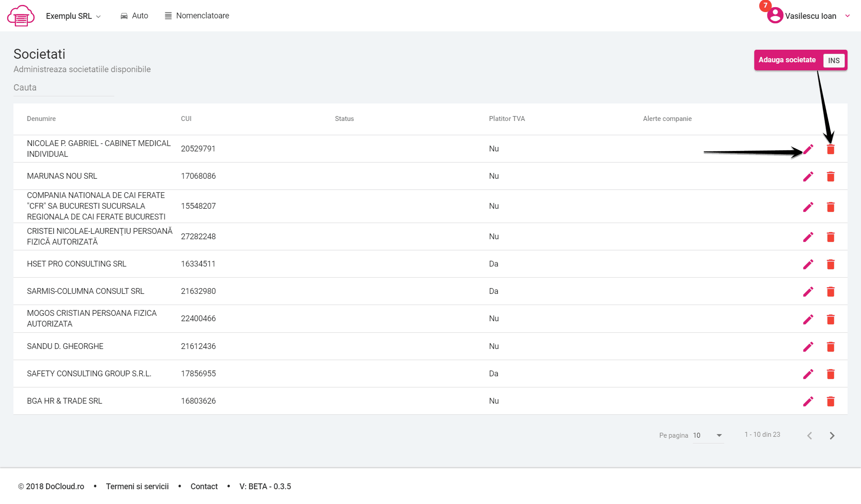Click the name HSET PRO CONSULTING SRL
The width and height of the screenshot is (861, 504).
point(77,264)
